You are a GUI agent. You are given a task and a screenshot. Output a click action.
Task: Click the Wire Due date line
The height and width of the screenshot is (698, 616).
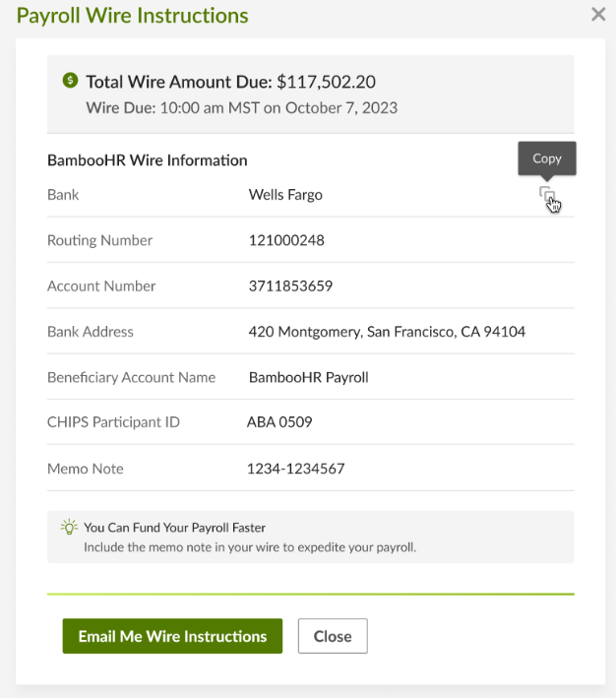click(x=242, y=108)
